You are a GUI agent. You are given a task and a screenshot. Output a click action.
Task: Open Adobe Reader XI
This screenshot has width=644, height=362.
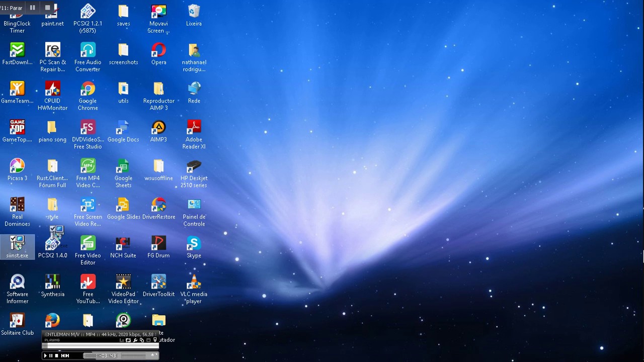[x=194, y=134]
